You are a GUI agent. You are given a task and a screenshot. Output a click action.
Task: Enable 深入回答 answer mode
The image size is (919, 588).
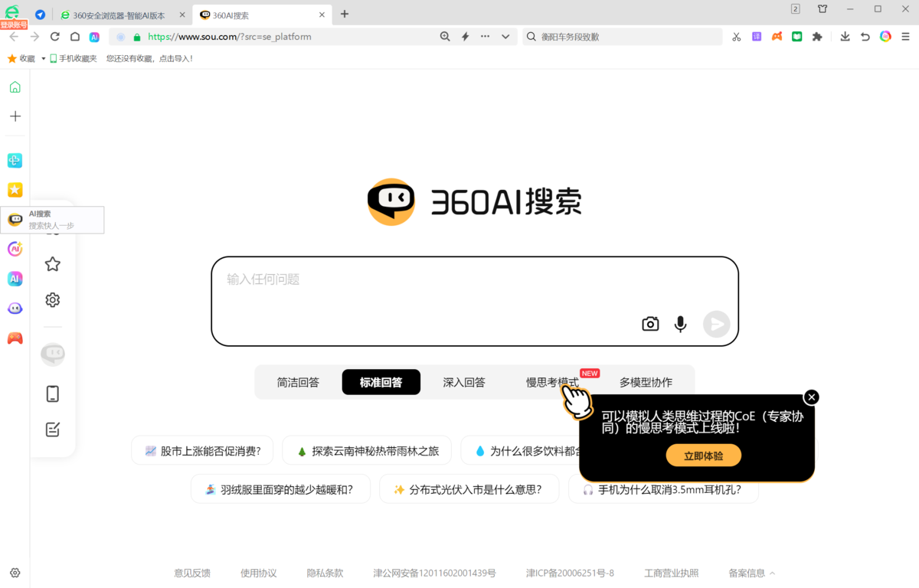pos(463,381)
